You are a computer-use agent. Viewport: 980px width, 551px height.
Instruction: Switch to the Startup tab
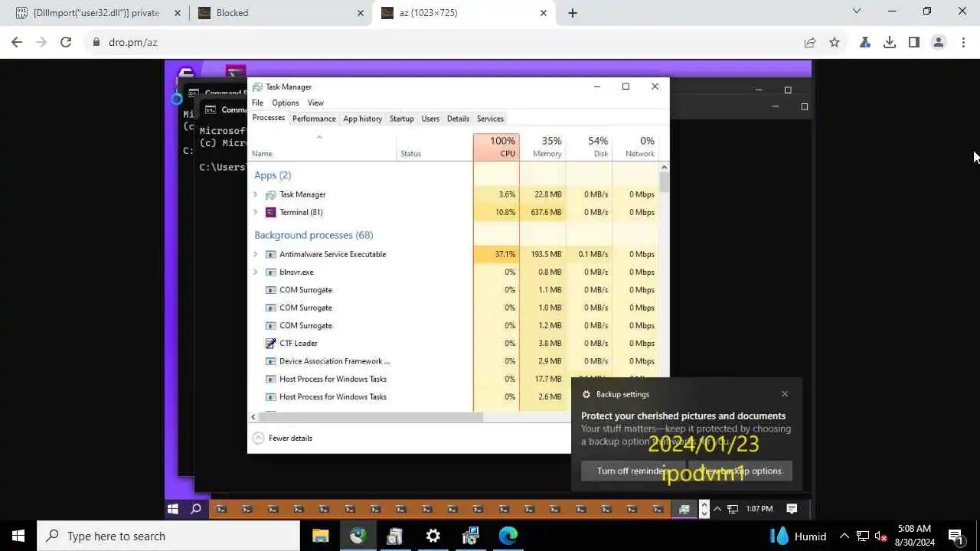pyautogui.click(x=401, y=119)
